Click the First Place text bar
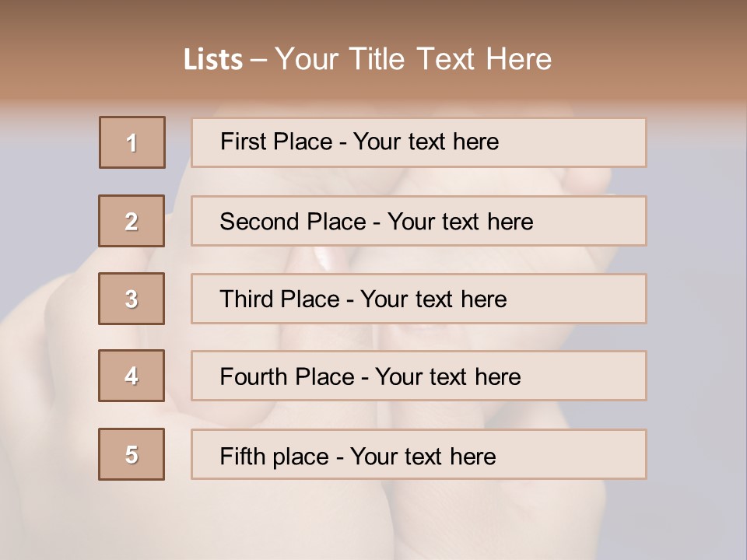 pos(419,142)
